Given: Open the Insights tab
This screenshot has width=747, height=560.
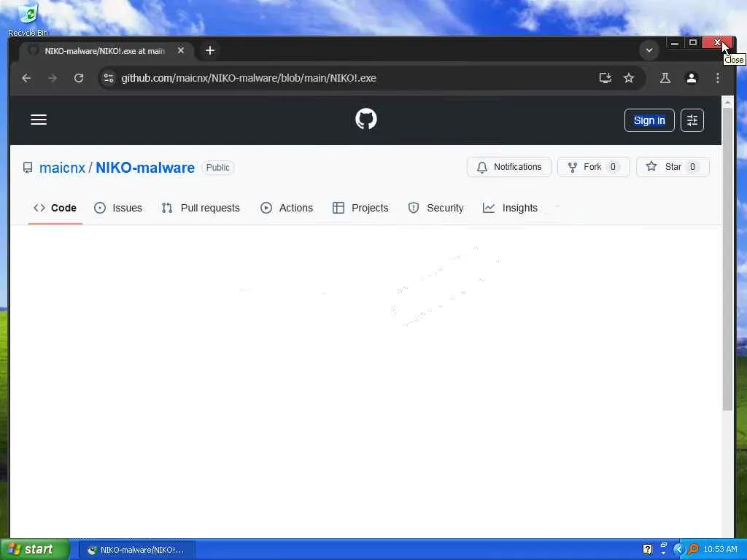Looking at the screenshot, I should pos(510,208).
